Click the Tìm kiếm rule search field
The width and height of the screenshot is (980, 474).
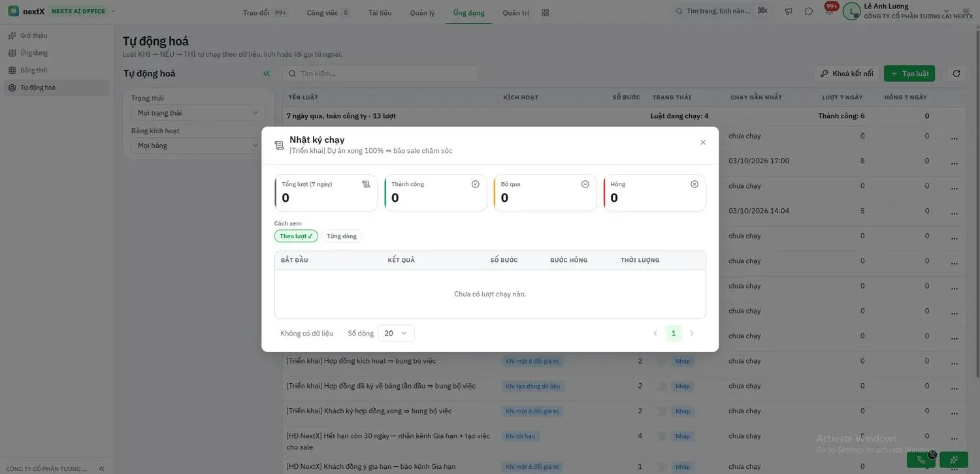(x=380, y=74)
